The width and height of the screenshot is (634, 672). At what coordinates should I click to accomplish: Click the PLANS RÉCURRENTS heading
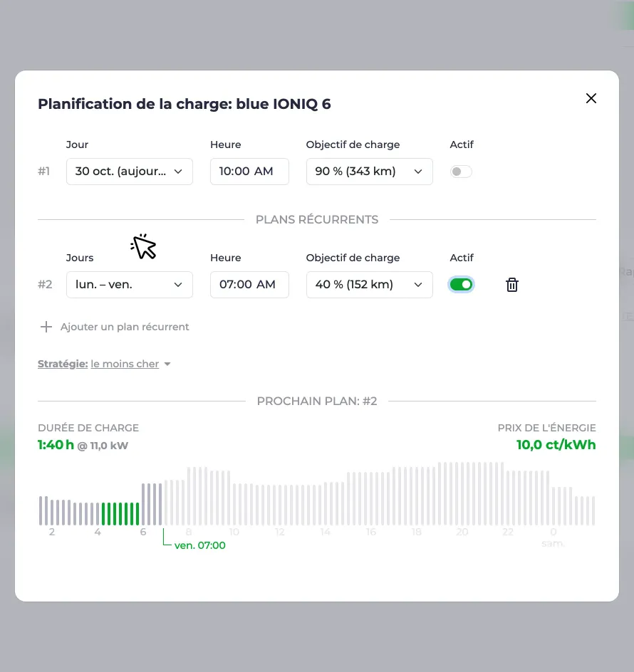(x=317, y=219)
